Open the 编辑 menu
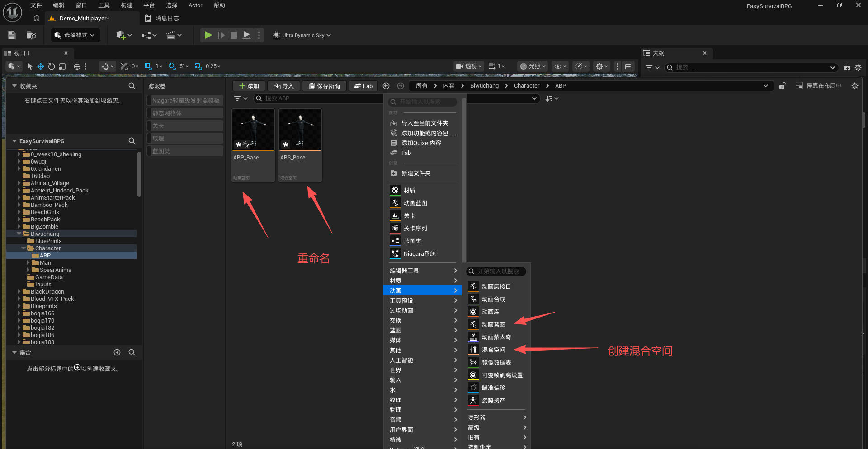Image resolution: width=868 pixels, height=449 pixels. point(59,5)
